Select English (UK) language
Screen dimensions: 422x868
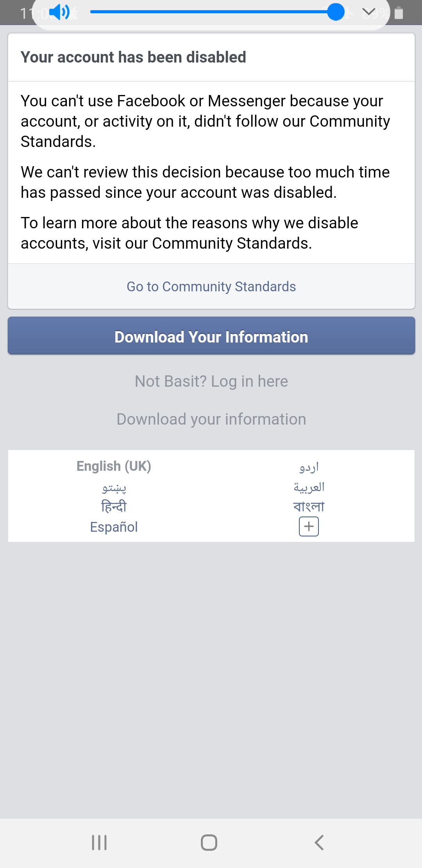point(114,466)
